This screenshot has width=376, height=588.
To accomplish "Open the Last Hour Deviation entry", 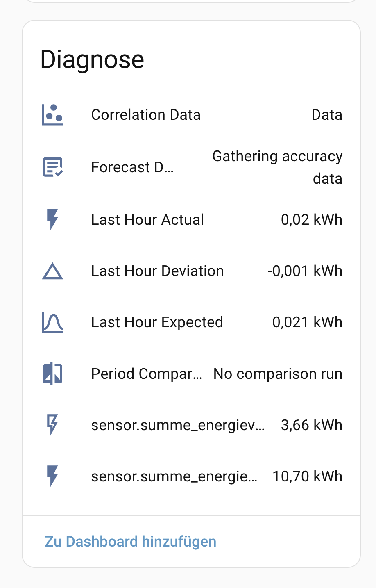I will (x=191, y=271).
